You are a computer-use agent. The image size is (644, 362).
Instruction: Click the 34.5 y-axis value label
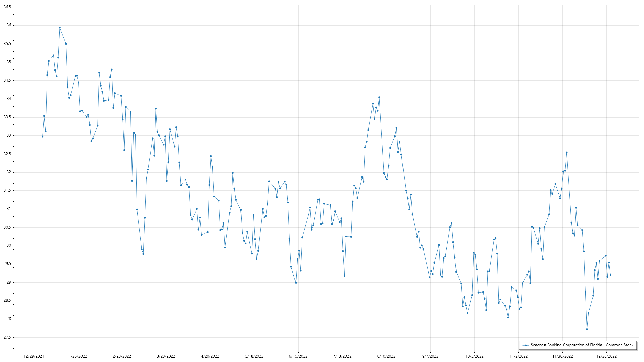[x=7, y=80]
